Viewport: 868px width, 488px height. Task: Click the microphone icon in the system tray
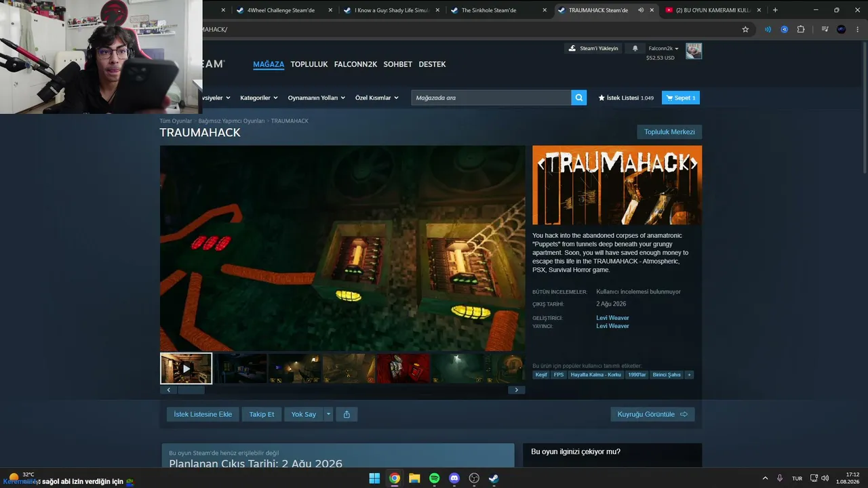(780, 479)
